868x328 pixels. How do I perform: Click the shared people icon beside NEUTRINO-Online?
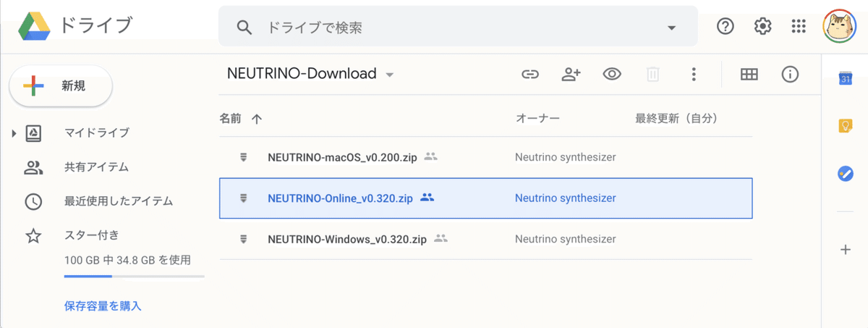[x=427, y=197]
